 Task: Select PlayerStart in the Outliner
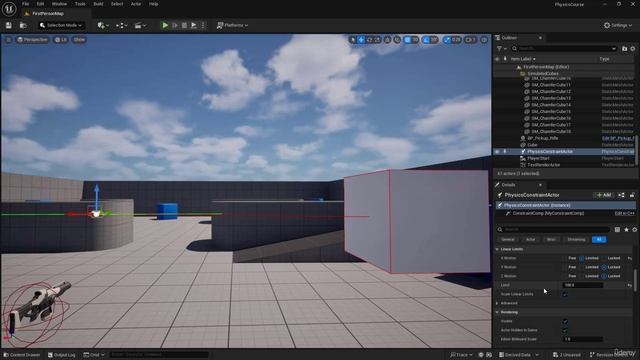click(538, 158)
